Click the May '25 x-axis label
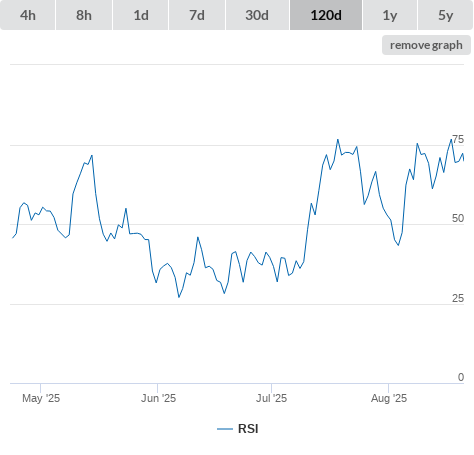Viewport: 474px width, 455px height. (41, 398)
